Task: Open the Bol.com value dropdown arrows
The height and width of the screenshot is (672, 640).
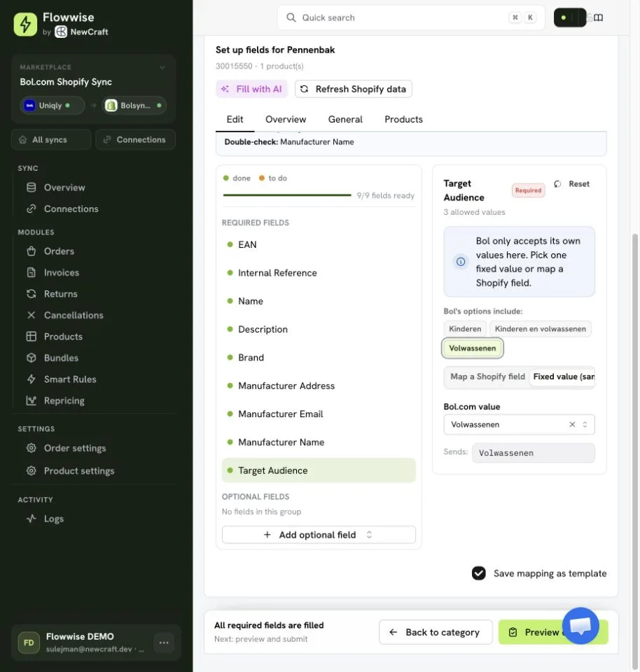Action: [x=585, y=425]
